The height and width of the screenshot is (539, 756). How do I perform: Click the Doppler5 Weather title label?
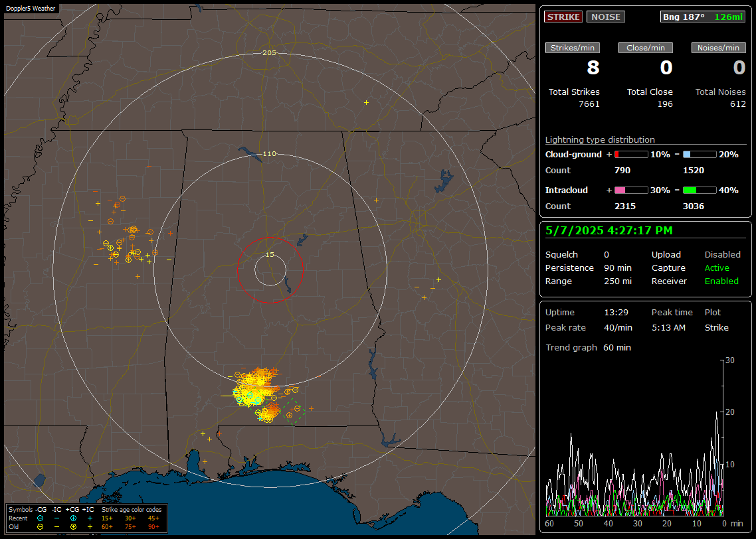click(31, 8)
